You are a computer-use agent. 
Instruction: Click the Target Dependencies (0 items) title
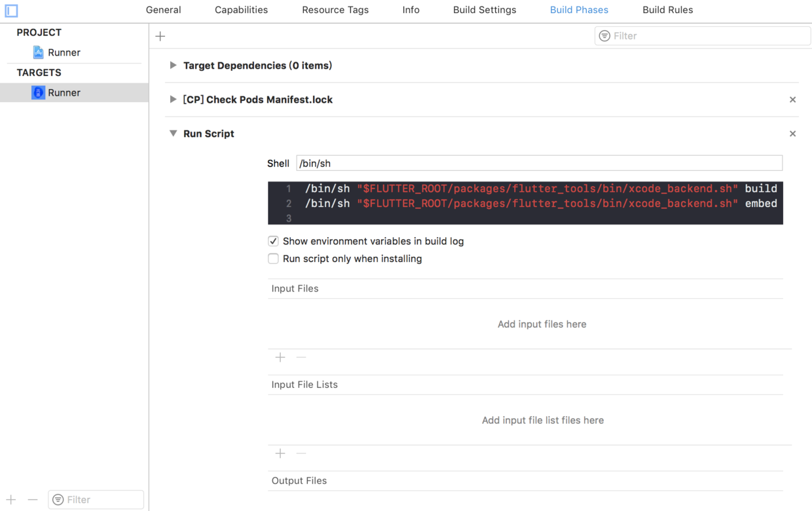[x=257, y=66]
